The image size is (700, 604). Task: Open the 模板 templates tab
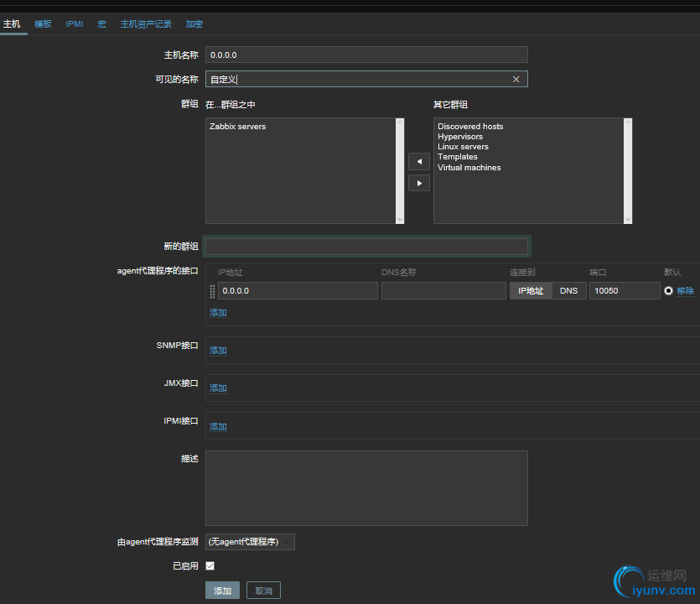tap(43, 24)
